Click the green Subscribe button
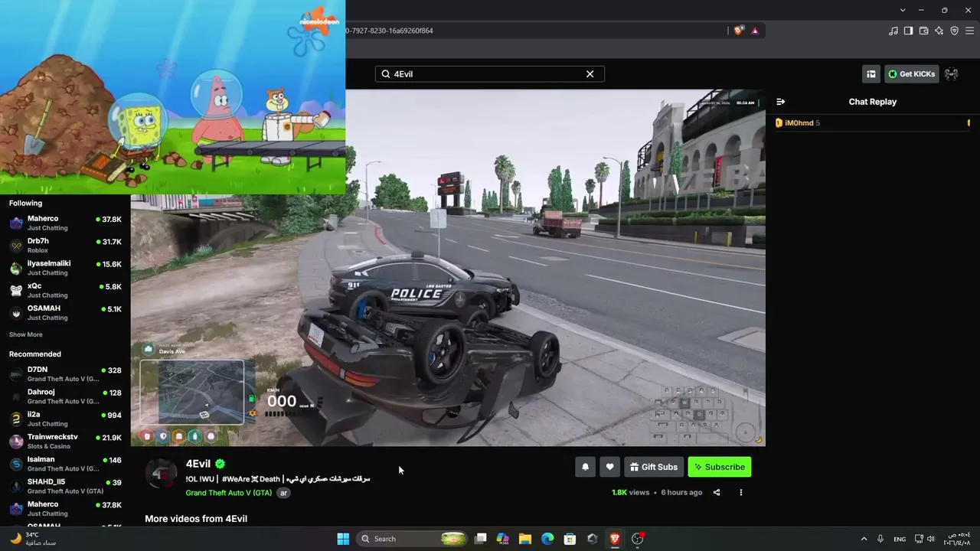The image size is (980, 551). pyautogui.click(x=720, y=467)
